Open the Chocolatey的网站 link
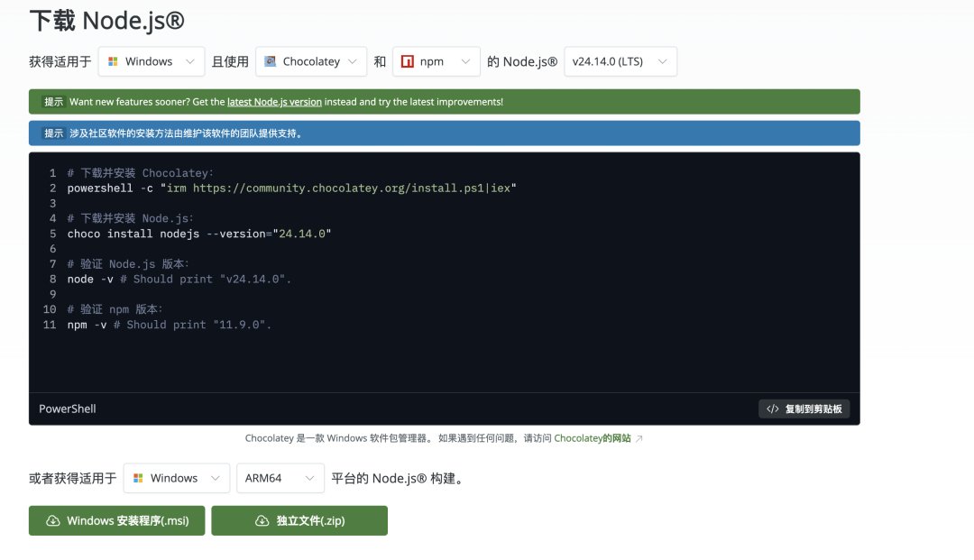Image resolution: width=974 pixels, height=560 pixels. click(592, 439)
